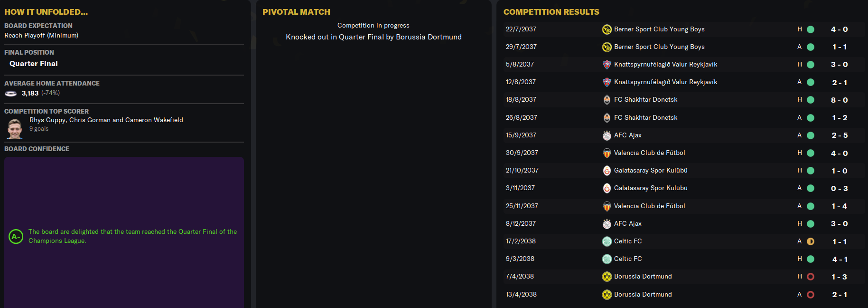Click the Quarter Final final position text
868x308 pixels.
coord(34,64)
